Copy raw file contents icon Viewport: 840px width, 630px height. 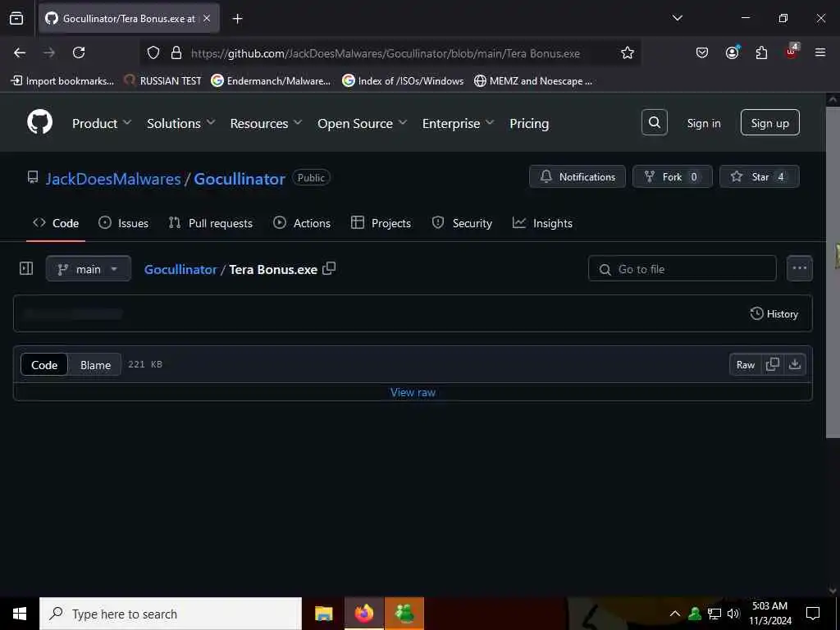click(x=773, y=364)
